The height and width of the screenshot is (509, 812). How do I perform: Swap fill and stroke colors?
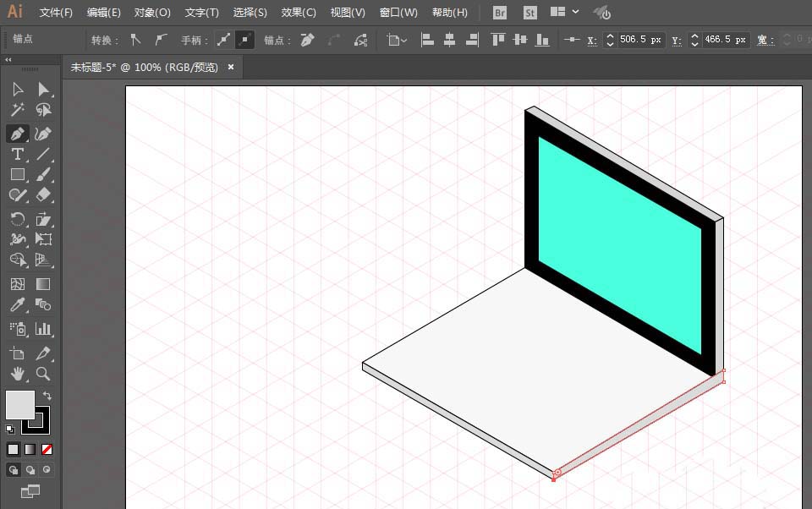[x=47, y=396]
